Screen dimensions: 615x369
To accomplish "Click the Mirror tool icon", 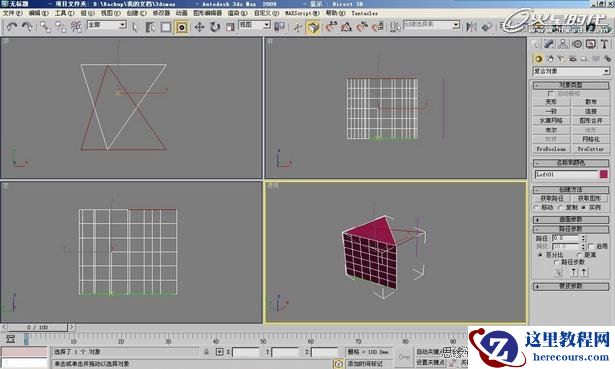I will click(x=471, y=27).
